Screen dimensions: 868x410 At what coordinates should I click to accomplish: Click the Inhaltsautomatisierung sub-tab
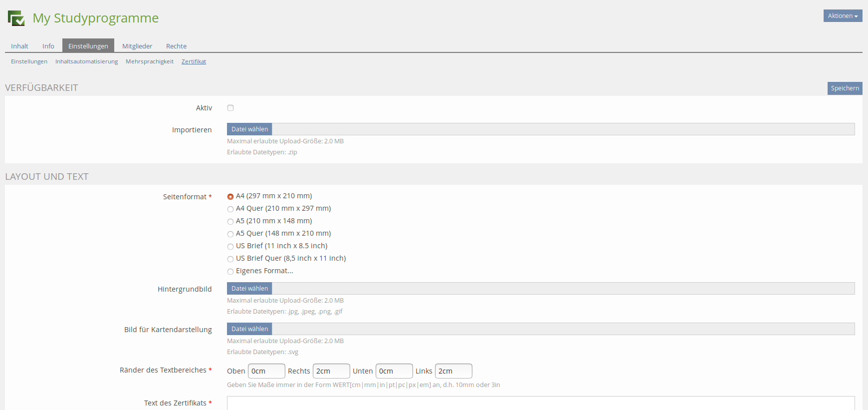pos(86,61)
